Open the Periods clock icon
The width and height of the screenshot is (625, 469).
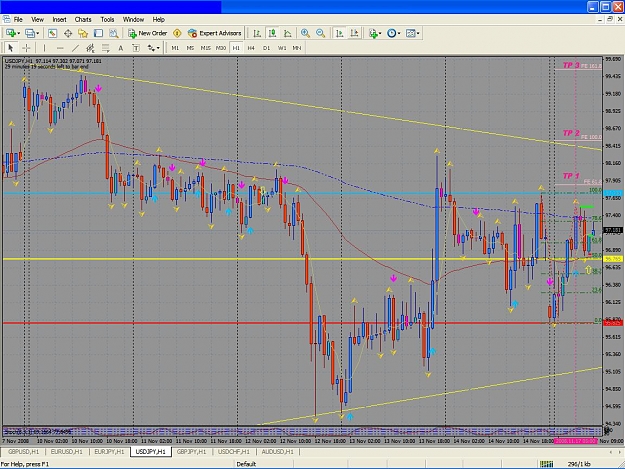coord(391,33)
